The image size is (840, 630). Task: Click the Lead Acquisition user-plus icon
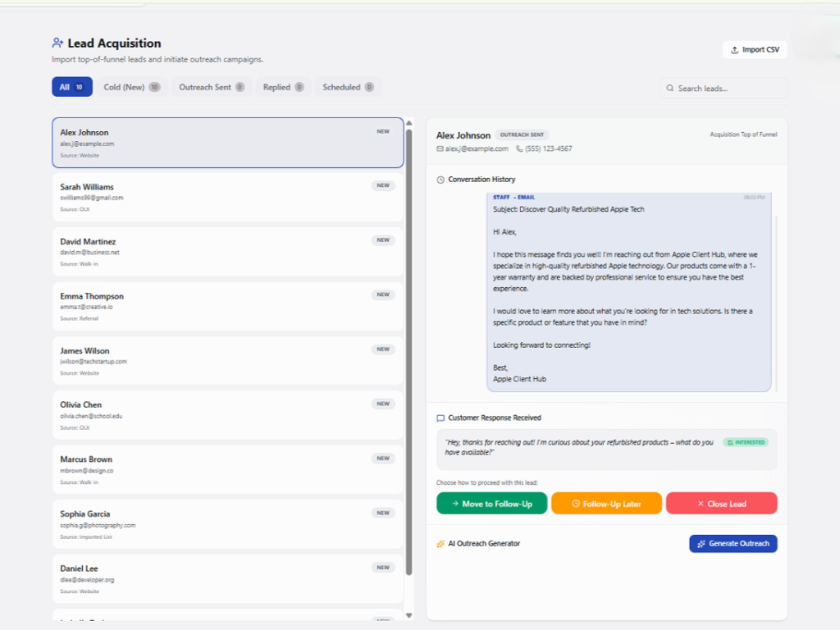(57, 43)
